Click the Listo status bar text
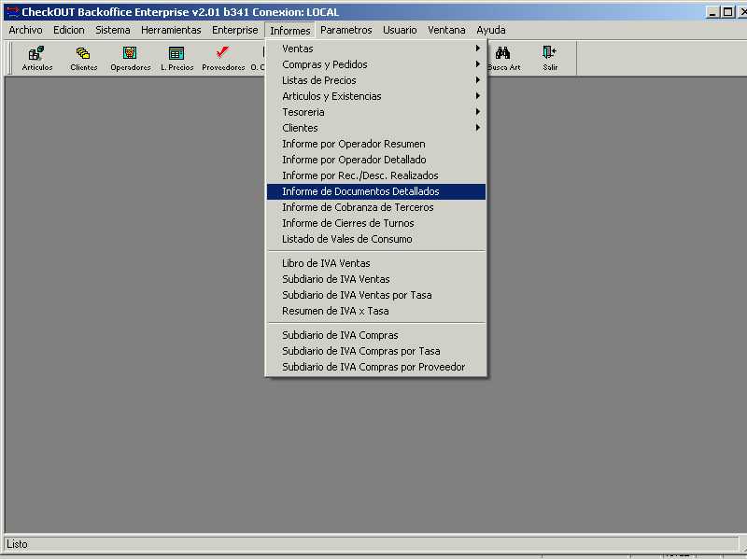747x560 pixels. 17,544
